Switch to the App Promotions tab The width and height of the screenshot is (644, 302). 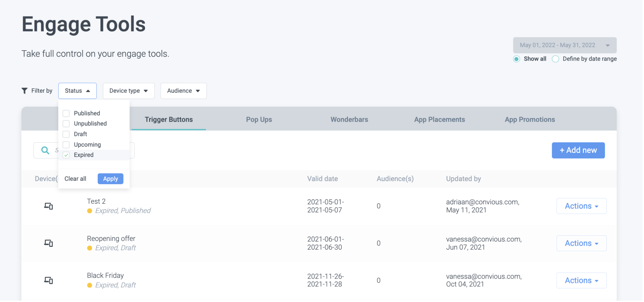tap(530, 120)
